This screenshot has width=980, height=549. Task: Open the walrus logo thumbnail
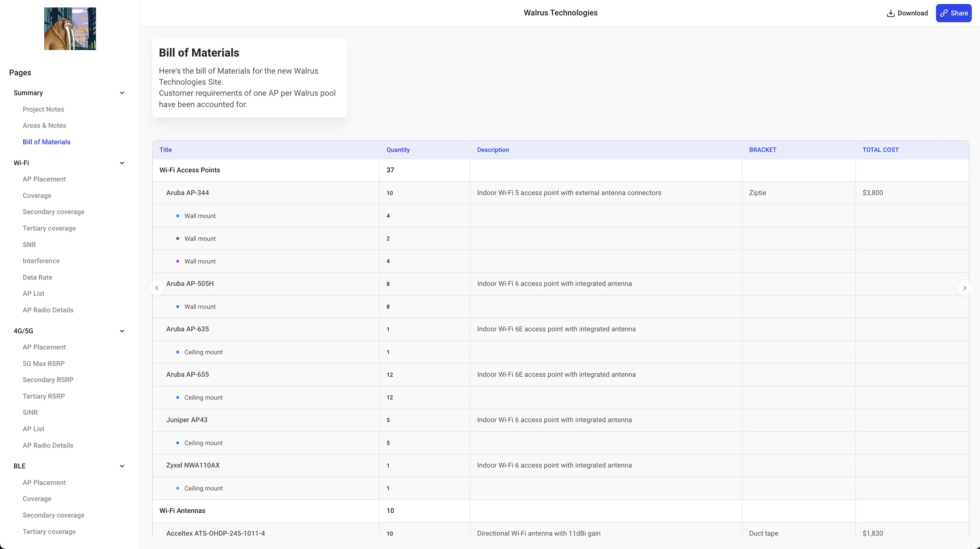coord(70,29)
